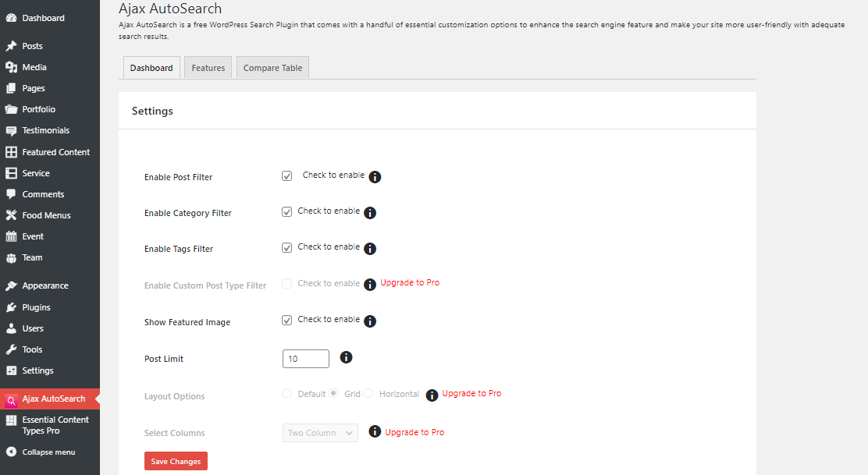Select the Horizontal layout radio button
Screen dimensions: 868x475
click(x=368, y=393)
